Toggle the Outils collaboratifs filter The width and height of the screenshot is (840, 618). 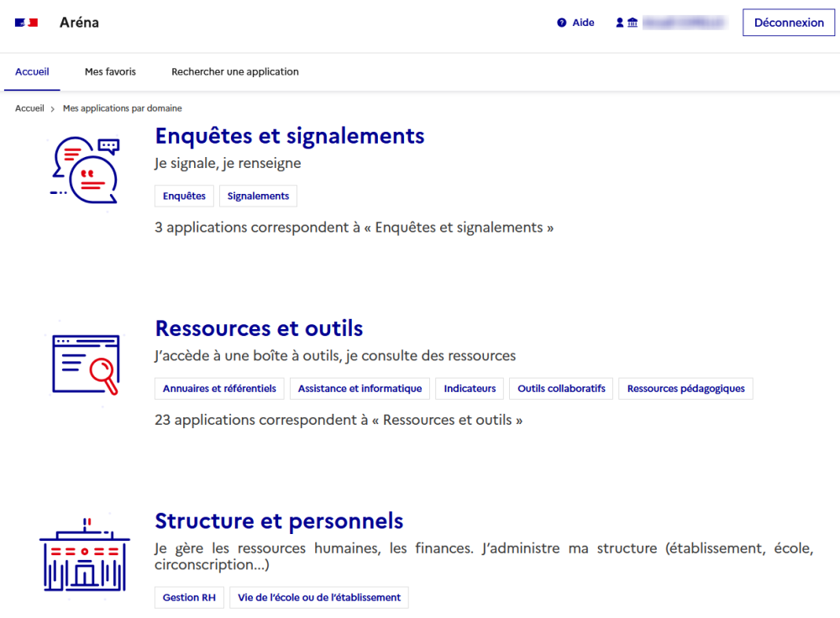coord(560,388)
